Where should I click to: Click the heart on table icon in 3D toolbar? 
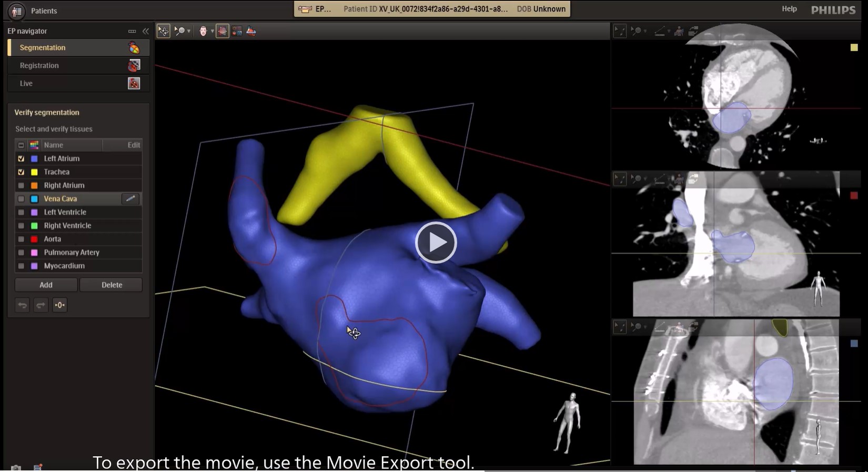251,32
